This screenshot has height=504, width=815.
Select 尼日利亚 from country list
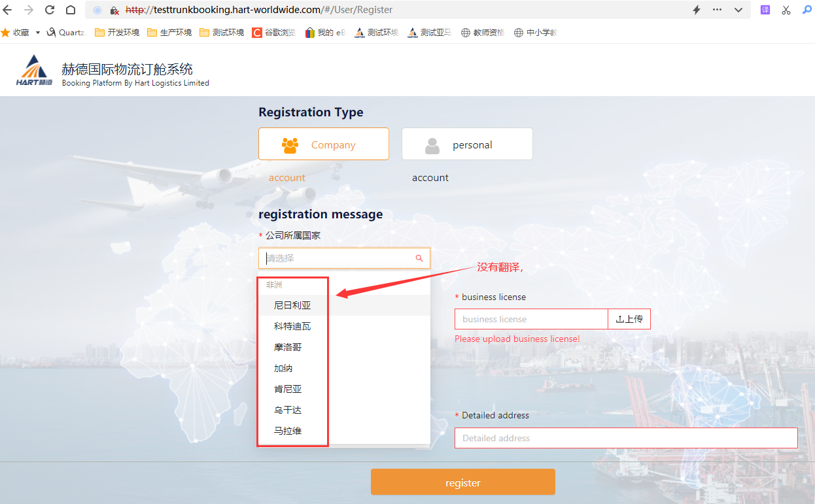click(x=292, y=305)
